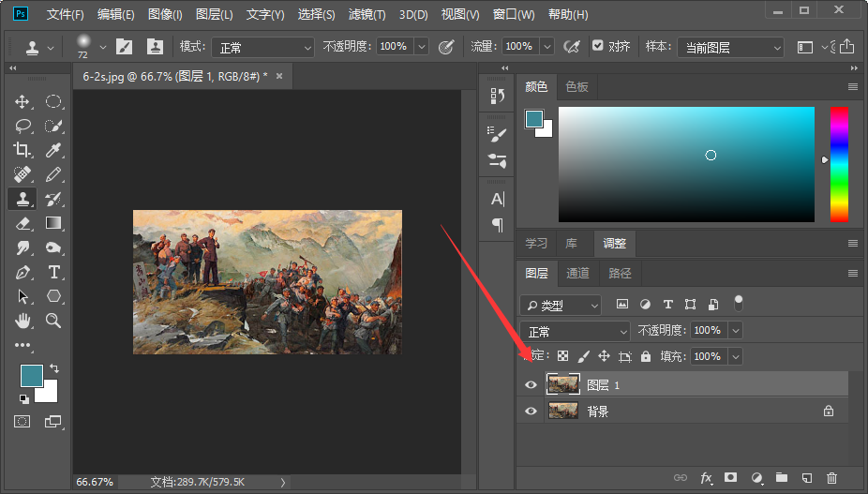Select the Elliptical Marquee tool
Image resolution: width=868 pixels, height=494 pixels.
53,102
